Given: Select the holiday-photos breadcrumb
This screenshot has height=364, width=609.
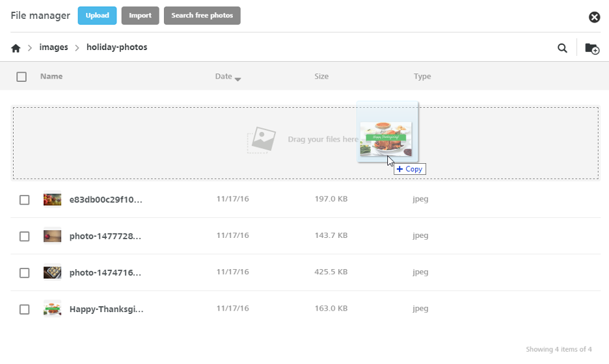Looking at the screenshot, I should (117, 47).
